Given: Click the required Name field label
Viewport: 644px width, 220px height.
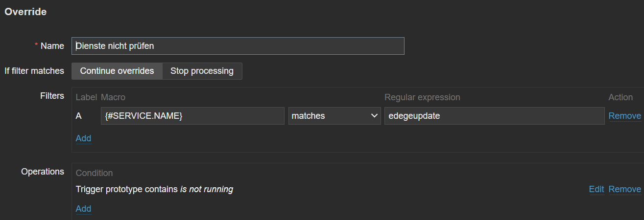Looking at the screenshot, I should (52, 46).
